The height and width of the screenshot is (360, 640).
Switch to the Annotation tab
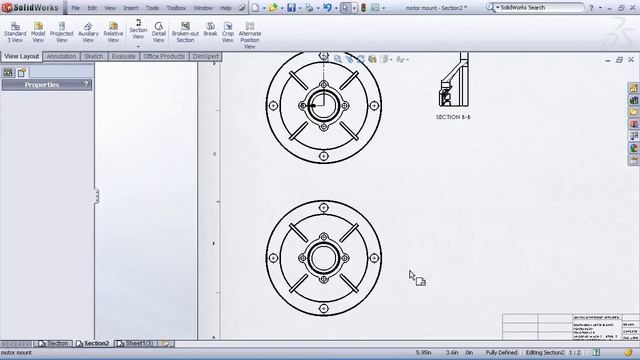pos(61,56)
